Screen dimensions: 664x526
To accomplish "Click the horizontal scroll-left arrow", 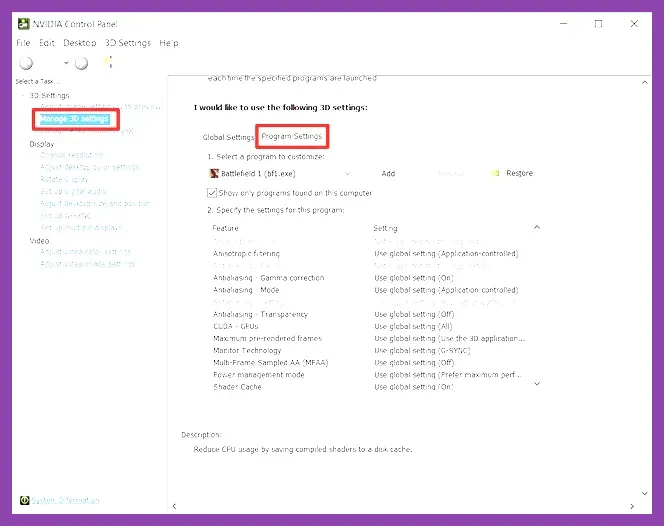I will pos(174,506).
